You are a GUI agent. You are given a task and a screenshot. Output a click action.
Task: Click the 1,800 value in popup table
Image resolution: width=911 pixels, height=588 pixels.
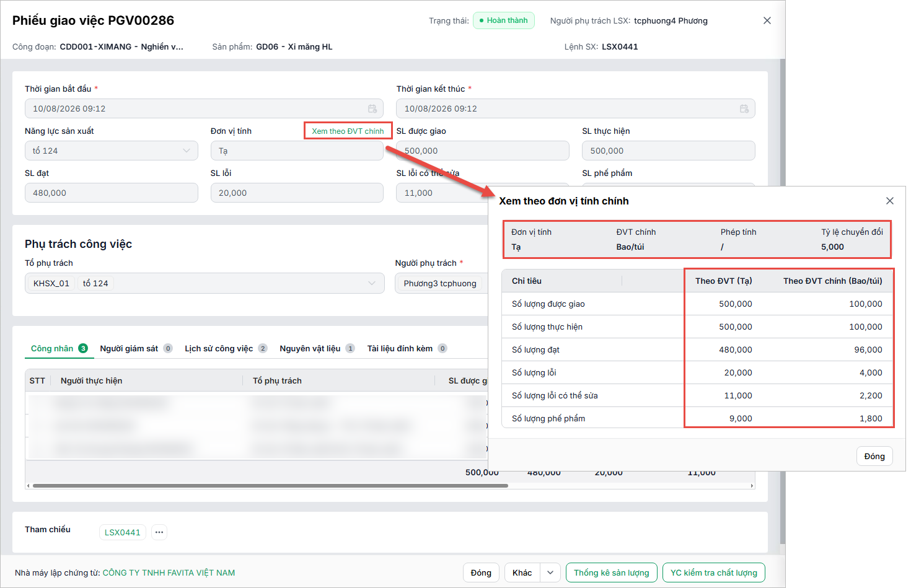click(x=871, y=418)
